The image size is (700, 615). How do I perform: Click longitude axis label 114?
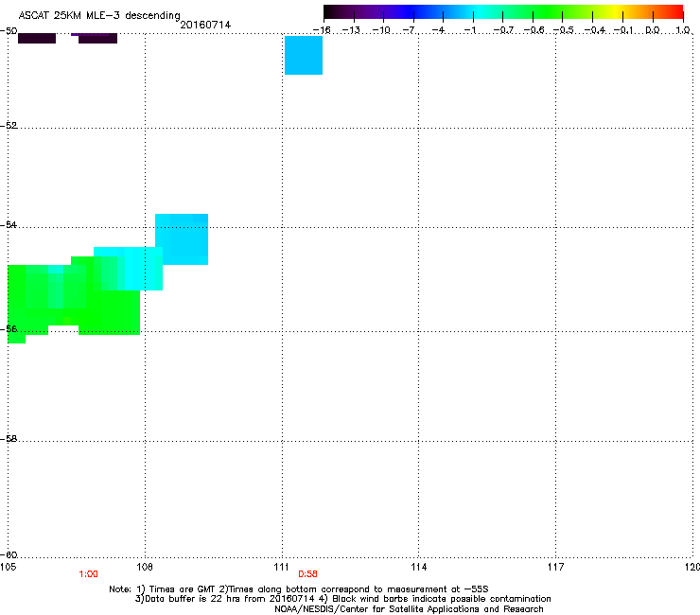[418, 567]
